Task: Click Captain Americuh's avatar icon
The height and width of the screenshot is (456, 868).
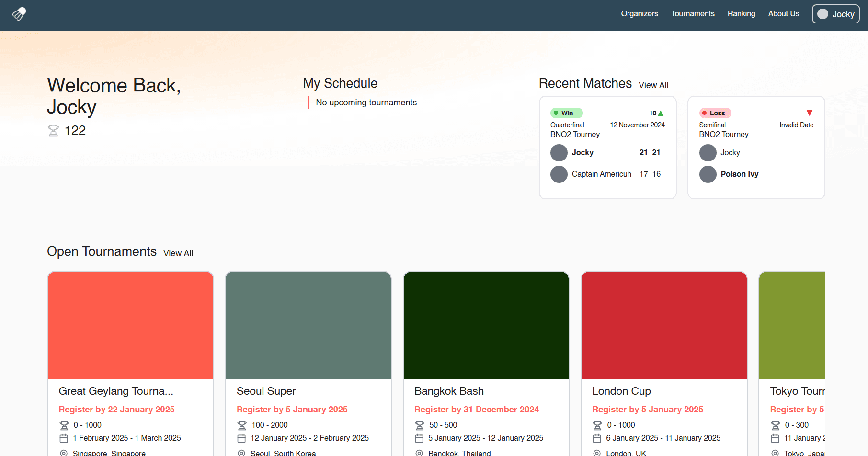Action: 559,174
